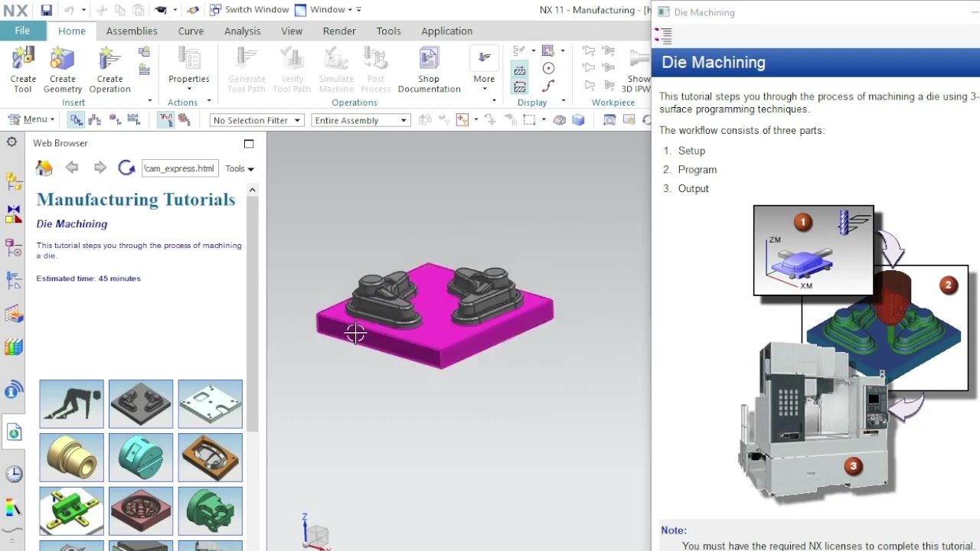The image size is (980, 551).
Task: Switch to the Application ribbon tab
Action: [446, 31]
